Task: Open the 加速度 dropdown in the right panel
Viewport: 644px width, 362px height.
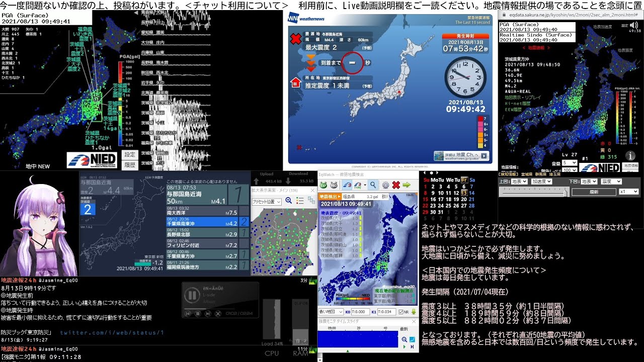Action: pos(542,182)
